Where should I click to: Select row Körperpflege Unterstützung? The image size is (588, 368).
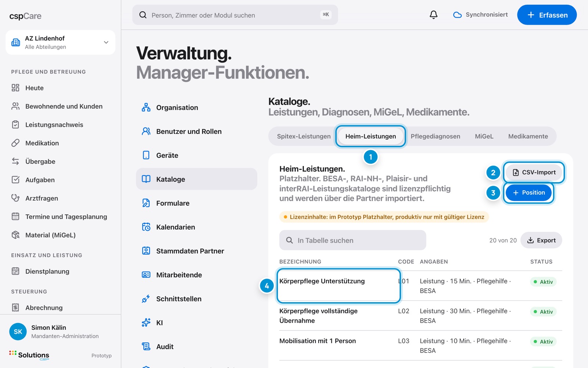coord(421,286)
